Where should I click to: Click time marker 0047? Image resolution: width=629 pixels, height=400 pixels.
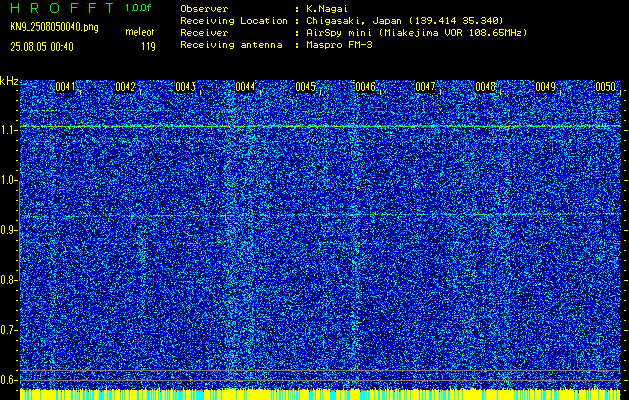(x=425, y=87)
